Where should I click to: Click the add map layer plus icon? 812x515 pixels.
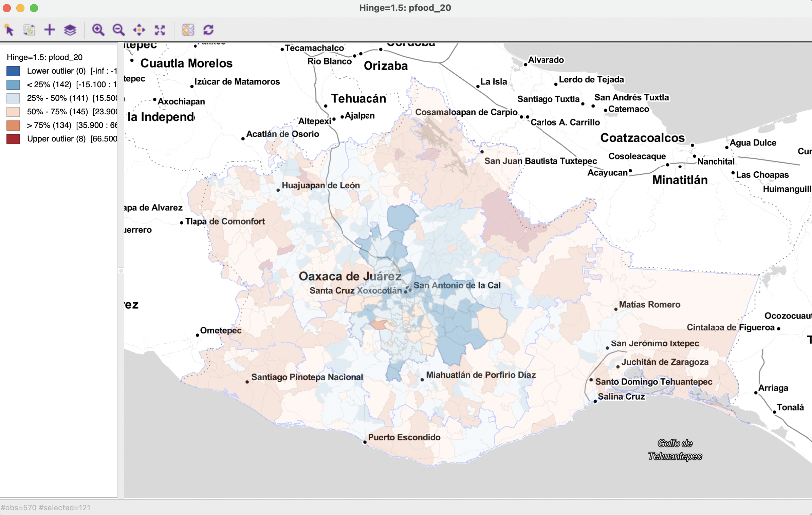pos(50,30)
